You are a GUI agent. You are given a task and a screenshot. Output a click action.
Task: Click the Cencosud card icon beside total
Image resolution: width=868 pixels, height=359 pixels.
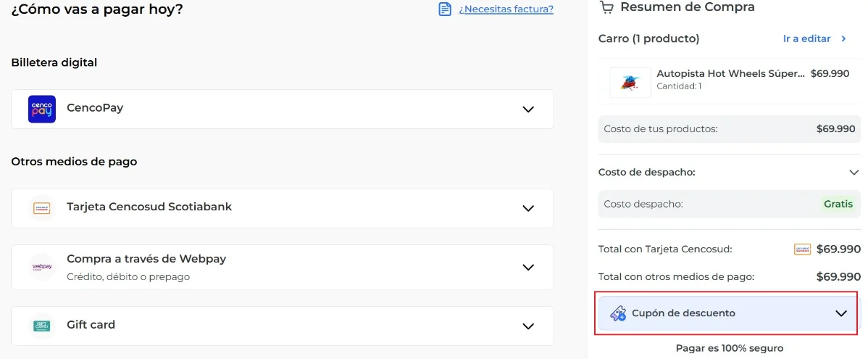point(802,249)
